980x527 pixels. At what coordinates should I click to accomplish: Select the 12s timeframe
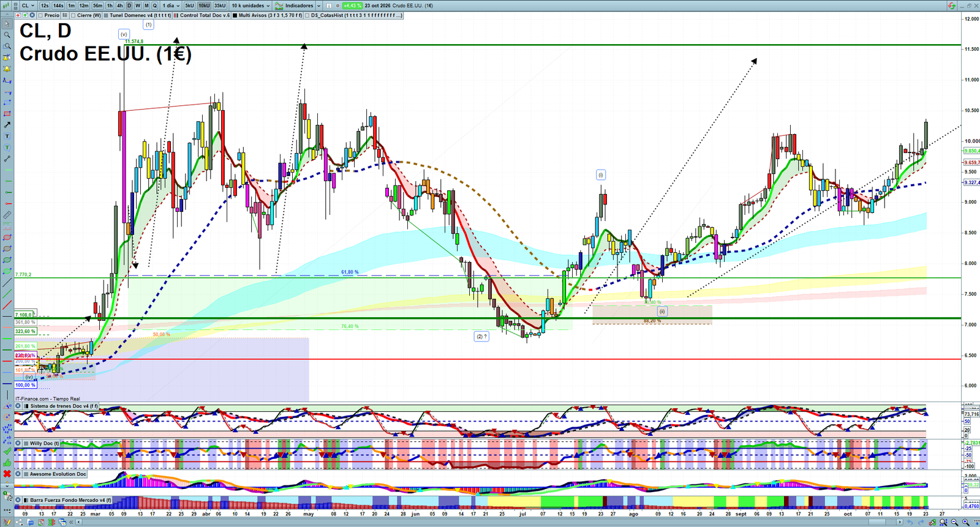(45, 6)
